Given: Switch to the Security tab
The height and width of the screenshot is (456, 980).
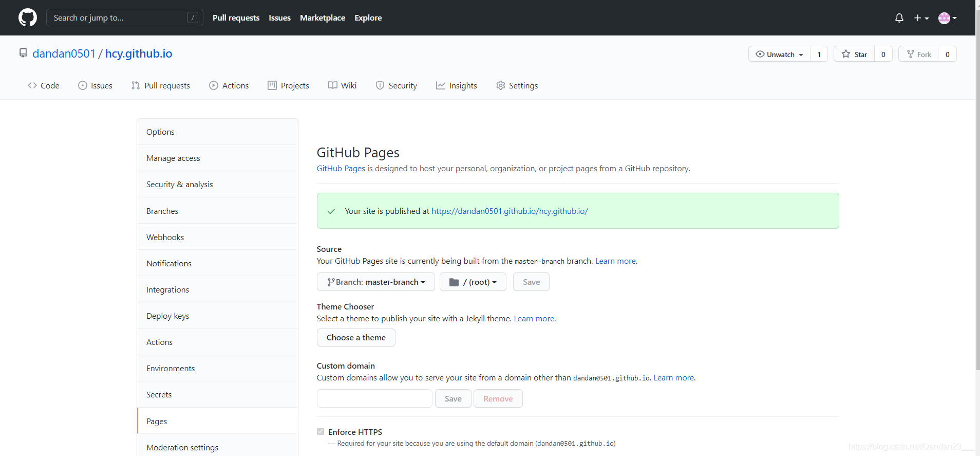Looking at the screenshot, I should [397, 85].
